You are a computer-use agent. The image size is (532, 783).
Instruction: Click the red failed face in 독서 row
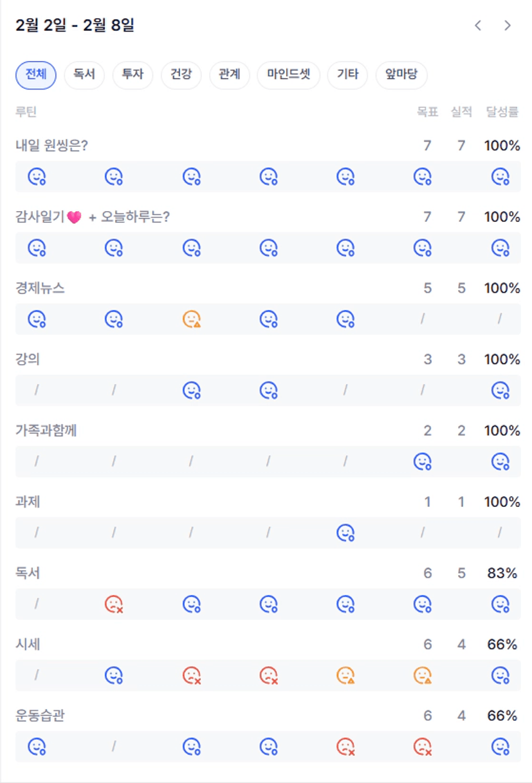point(114,604)
